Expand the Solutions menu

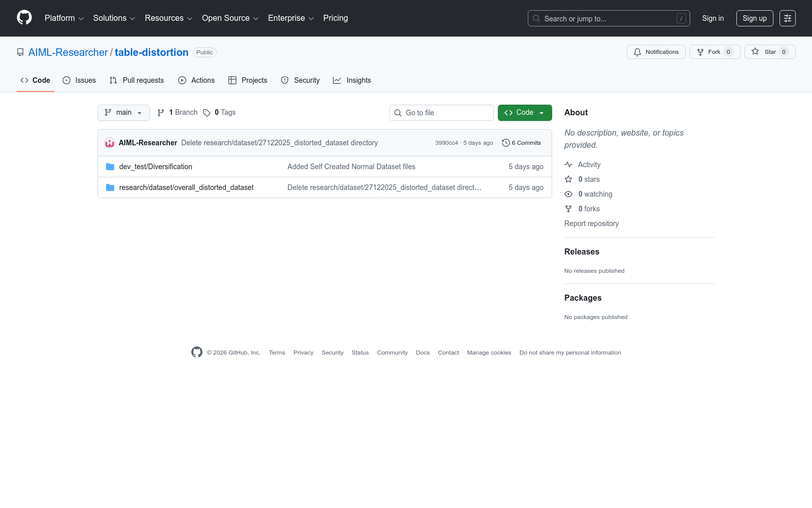coord(114,18)
